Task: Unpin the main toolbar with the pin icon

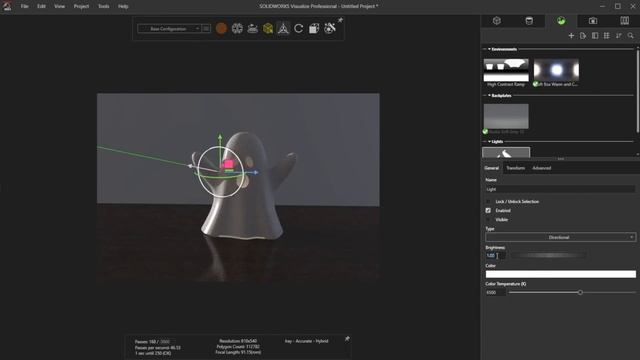Action: [x=340, y=20]
